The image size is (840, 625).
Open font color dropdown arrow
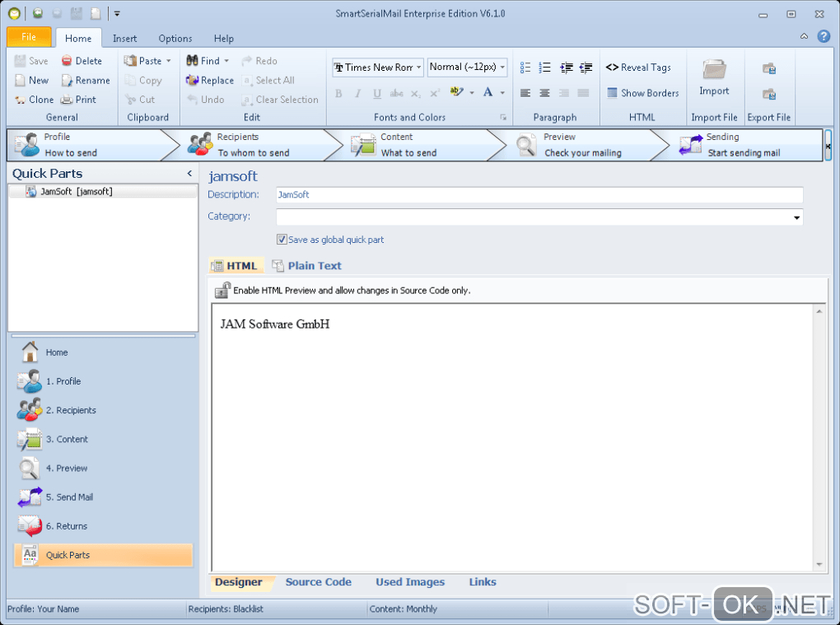502,93
